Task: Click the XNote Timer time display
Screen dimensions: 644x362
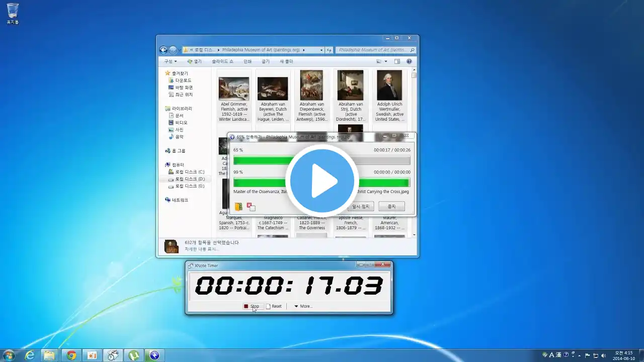Action: click(x=289, y=286)
